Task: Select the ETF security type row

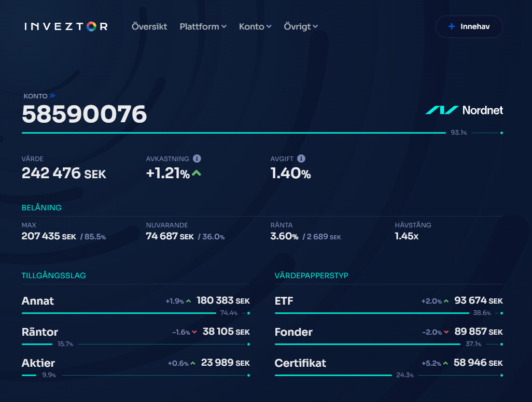Action: (x=284, y=301)
